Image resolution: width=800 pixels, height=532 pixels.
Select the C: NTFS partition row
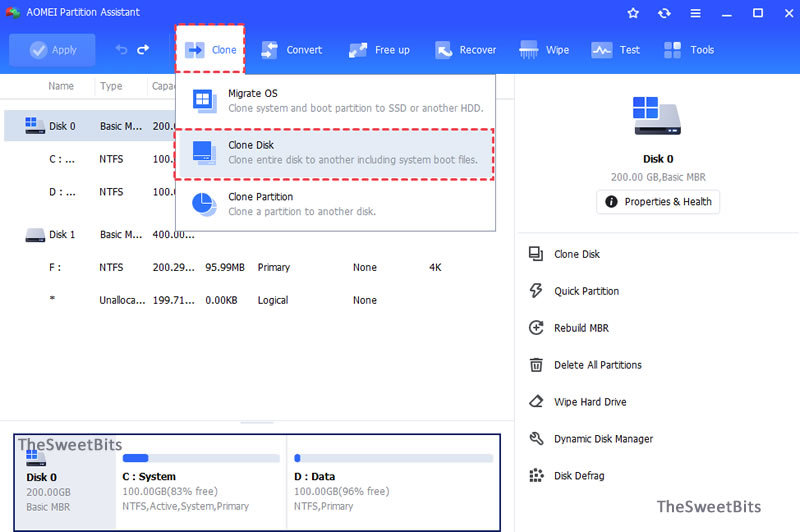click(x=90, y=159)
